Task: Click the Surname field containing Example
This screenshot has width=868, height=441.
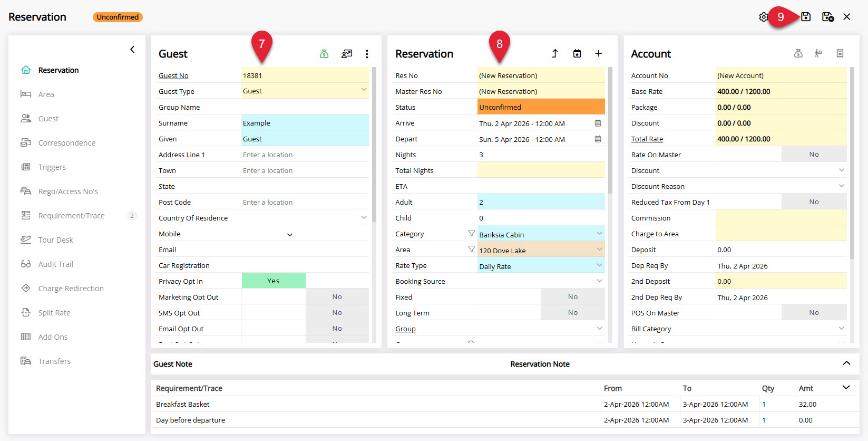Action: click(x=305, y=123)
